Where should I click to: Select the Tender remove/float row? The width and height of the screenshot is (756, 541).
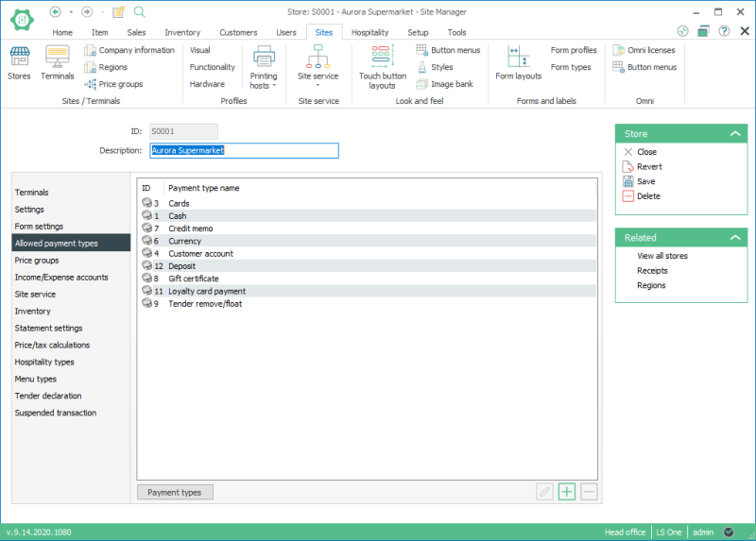coord(368,303)
